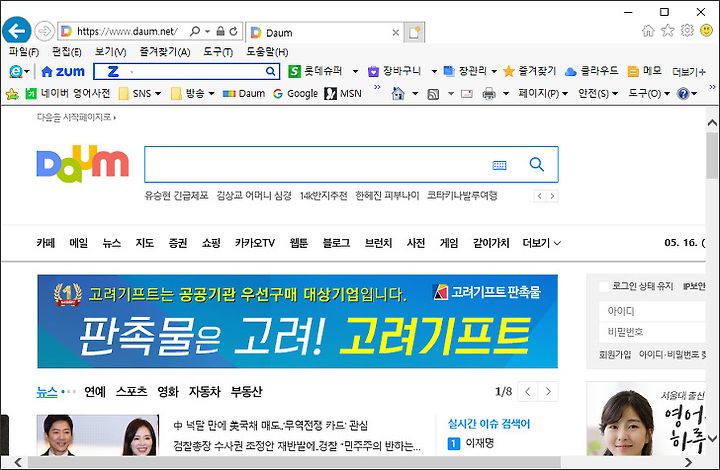Viewport: 720px width, 470px height.
Task: Click the horizontal scrollbar thumb at the bottom
Action: pos(294,462)
